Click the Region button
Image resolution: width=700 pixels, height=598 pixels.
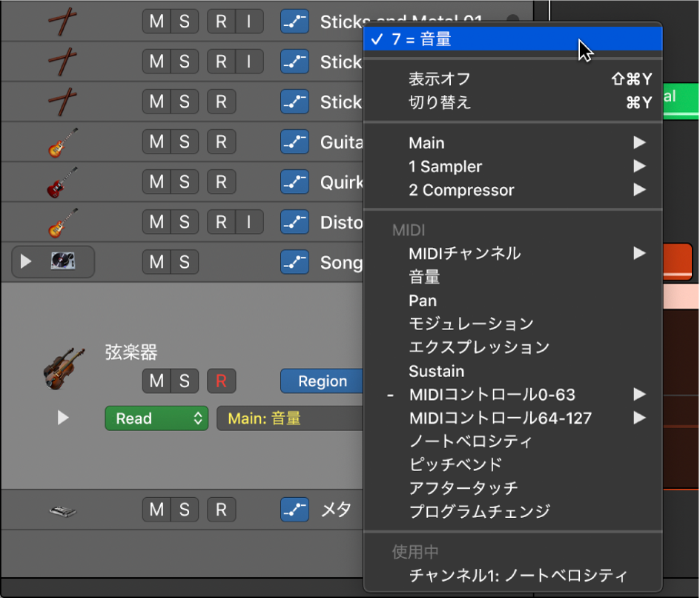(322, 381)
